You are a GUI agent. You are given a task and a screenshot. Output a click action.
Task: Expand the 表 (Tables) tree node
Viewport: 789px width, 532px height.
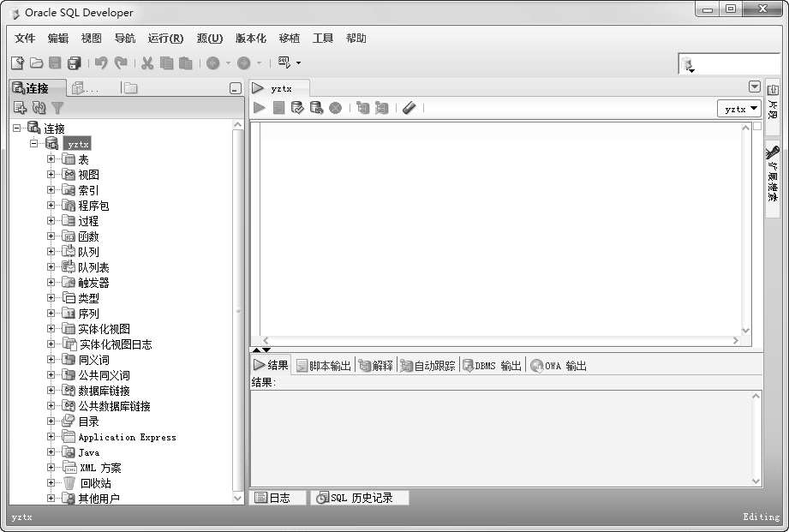pyautogui.click(x=51, y=159)
